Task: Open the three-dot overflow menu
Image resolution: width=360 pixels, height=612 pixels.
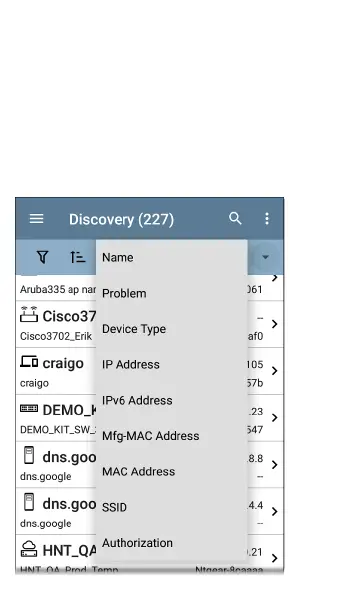Action: point(267,219)
